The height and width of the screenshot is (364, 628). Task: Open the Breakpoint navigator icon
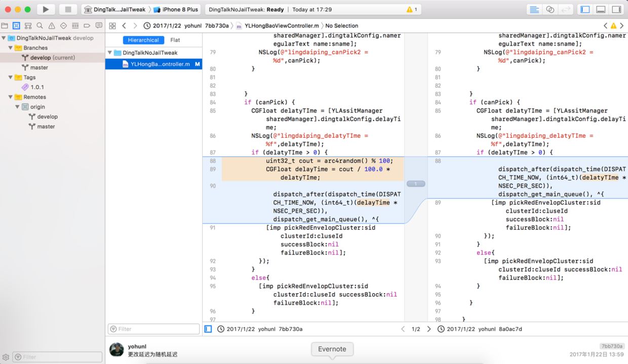[x=87, y=25]
